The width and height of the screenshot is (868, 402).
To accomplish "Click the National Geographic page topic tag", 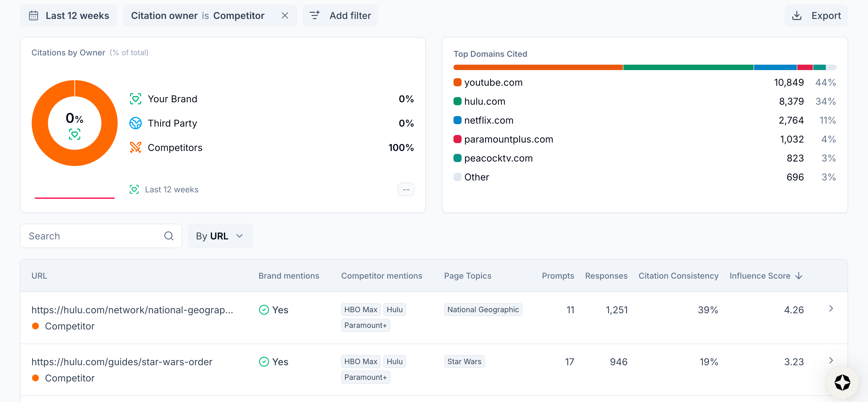I will [x=483, y=309].
